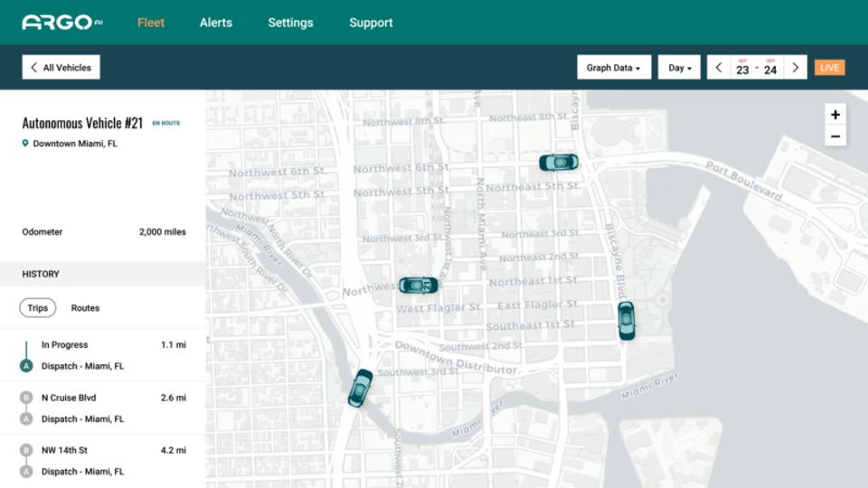The width and height of the screenshot is (868, 488).
Task: Open the Day range dropdown
Action: click(x=679, y=68)
